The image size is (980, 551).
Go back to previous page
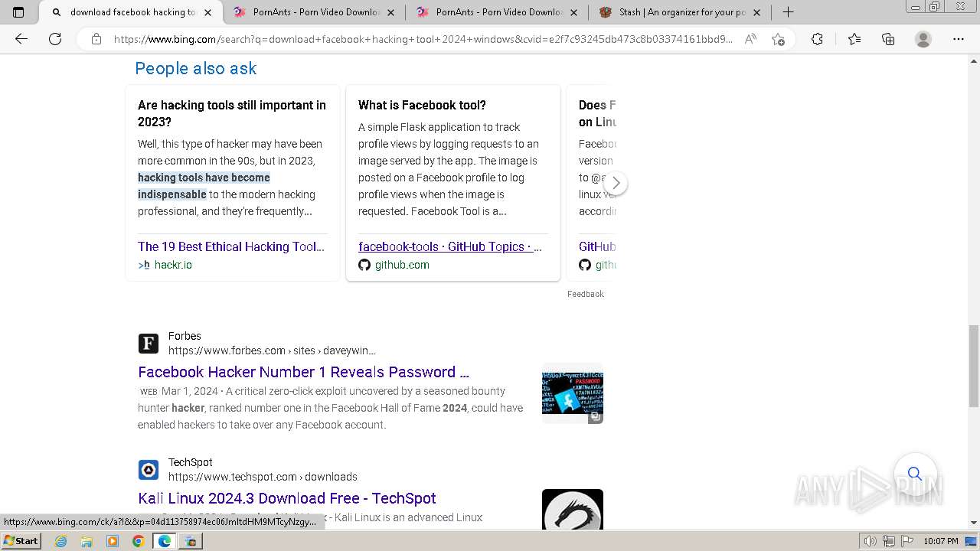click(x=21, y=39)
